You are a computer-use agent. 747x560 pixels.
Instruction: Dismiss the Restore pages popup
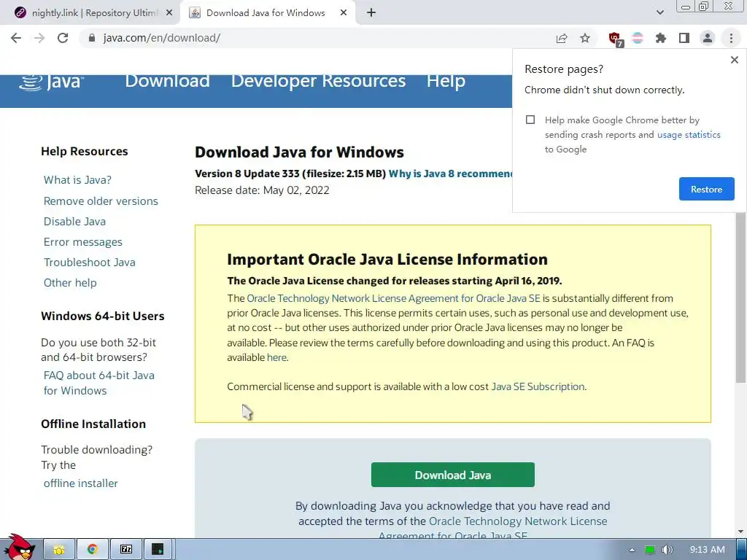[x=734, y=60]
